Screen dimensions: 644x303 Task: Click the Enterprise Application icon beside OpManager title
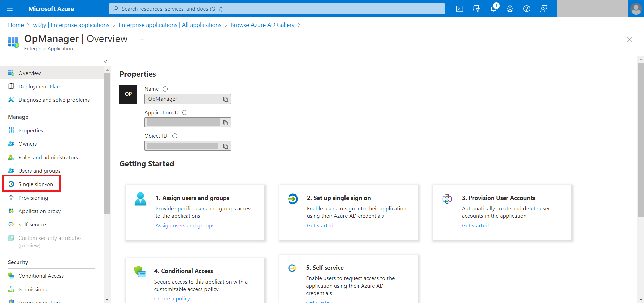[13, 42]
